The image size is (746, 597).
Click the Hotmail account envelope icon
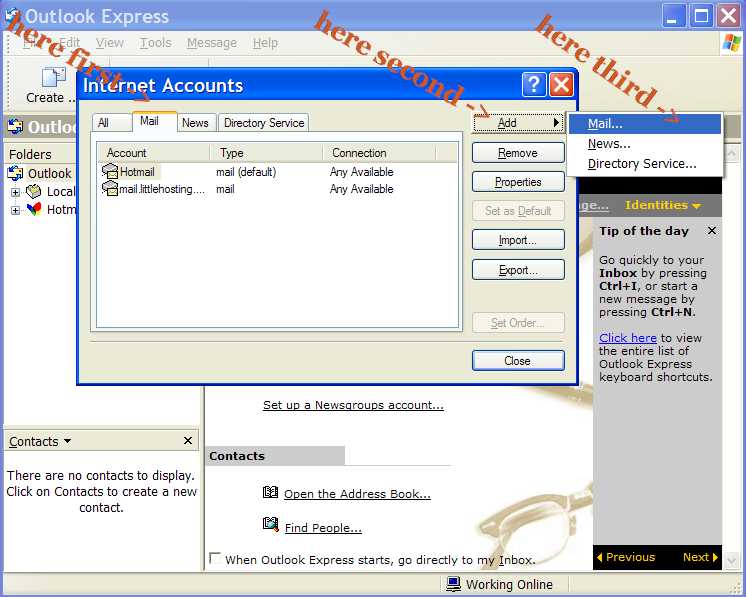[x=110, y=171]
